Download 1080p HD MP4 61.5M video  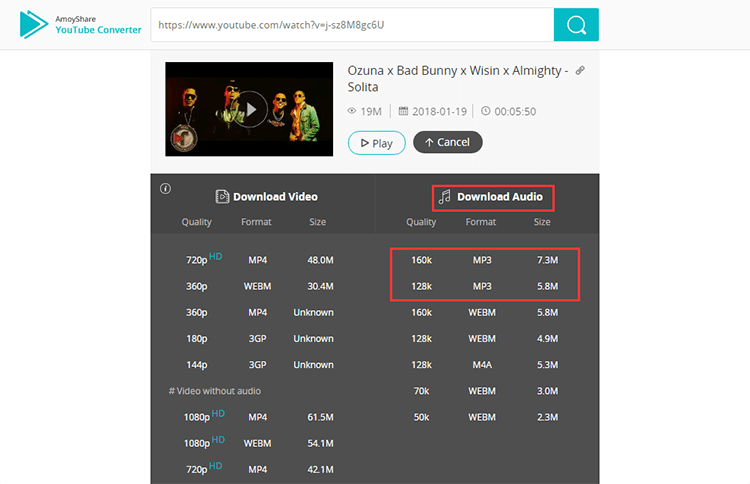(260, 417)
